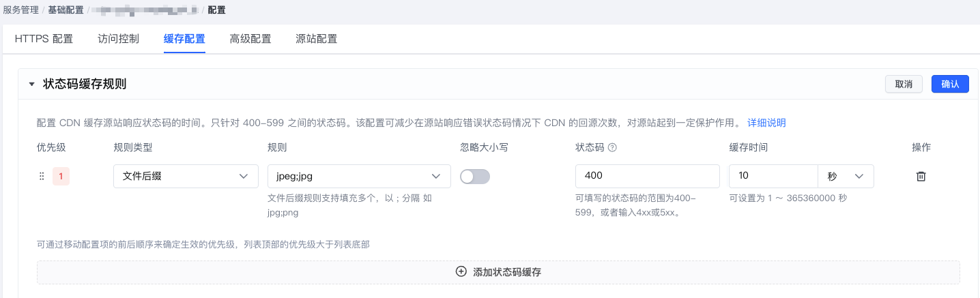Click the plus icon to add status cache

tap(461, 271)
